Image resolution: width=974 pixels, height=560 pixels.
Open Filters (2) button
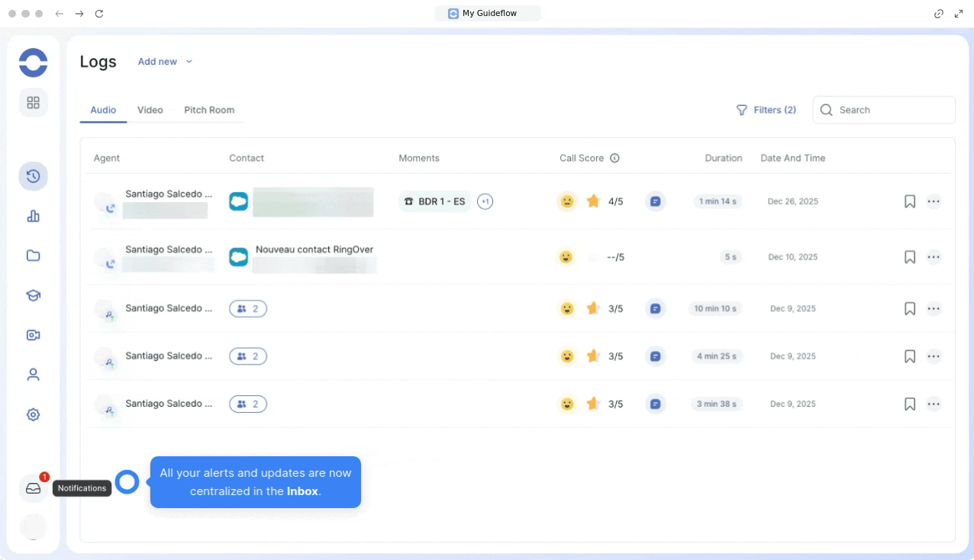tap(766, 110)
